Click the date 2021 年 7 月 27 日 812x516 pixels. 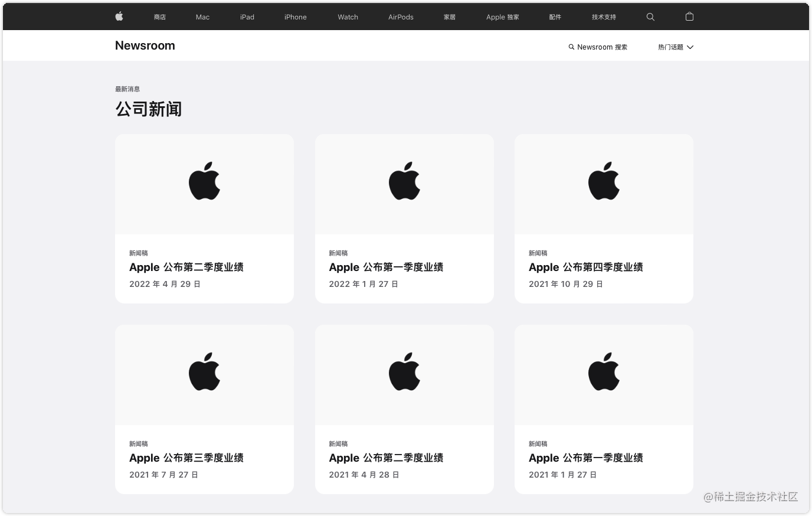click(163, 475)
